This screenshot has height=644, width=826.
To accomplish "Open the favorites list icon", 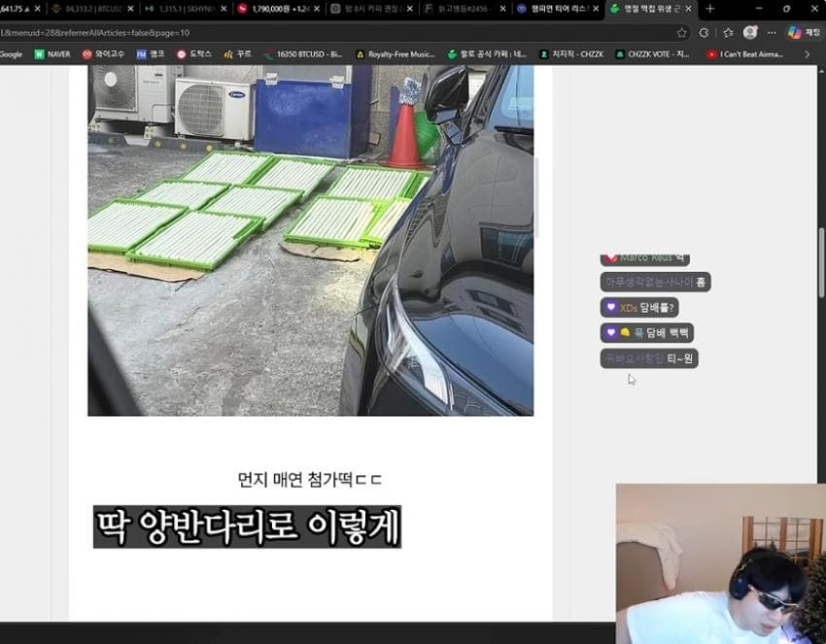I will 728,33.
